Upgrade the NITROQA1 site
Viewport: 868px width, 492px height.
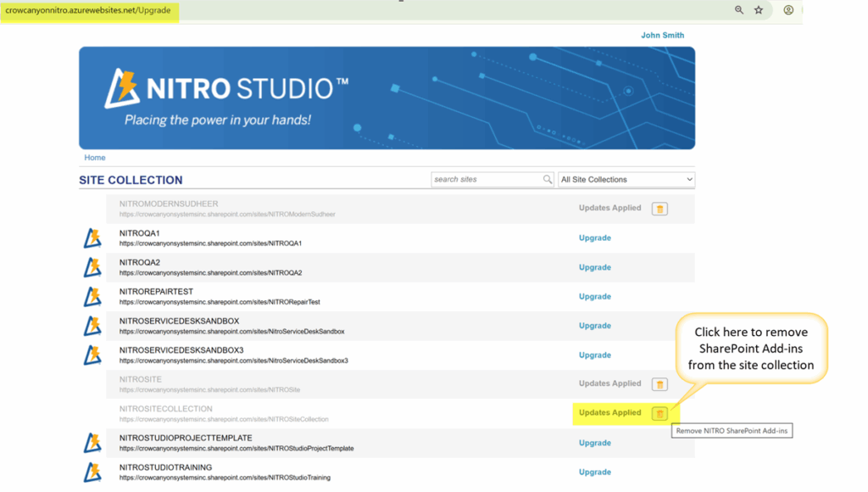click(594, 238)
